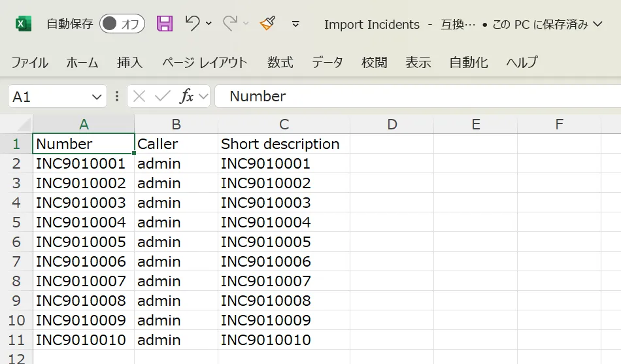This screenshot has height=364, width=621.
Task: Open the redo history dropdown arrow
Action: click(246, 24)
